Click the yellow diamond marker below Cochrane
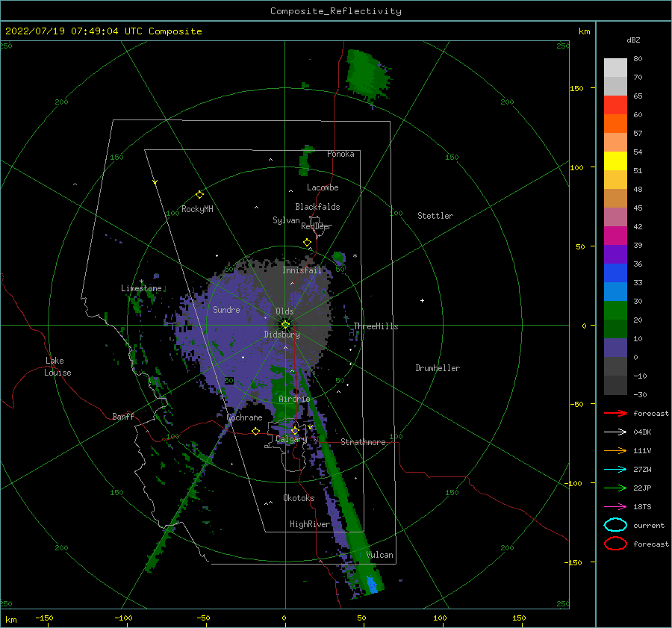672x628 pixels. pyautogui.click(x=255, y=431)
